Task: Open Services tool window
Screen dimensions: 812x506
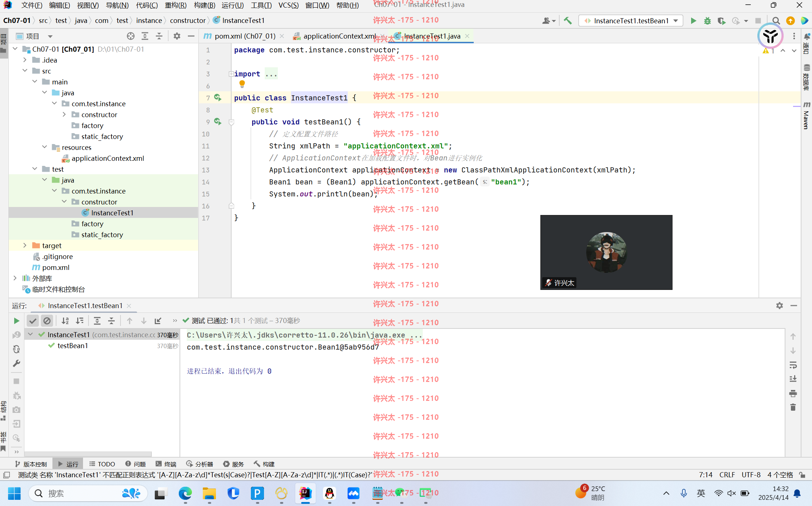Action: pos(233,464)
